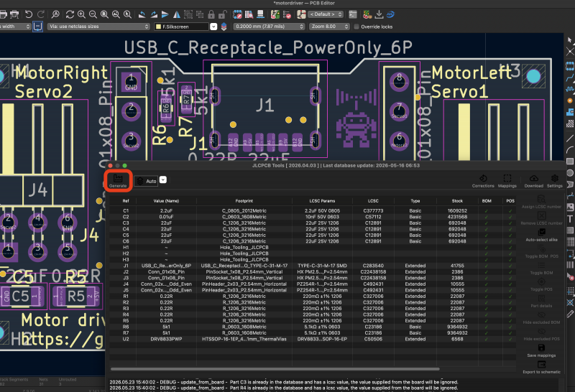Image resolution: width=575 pixels, height=392 pixels.
Task: Mirror selection with the blue arrow icon
Action: pyautogui.click(x=165, y=14)
